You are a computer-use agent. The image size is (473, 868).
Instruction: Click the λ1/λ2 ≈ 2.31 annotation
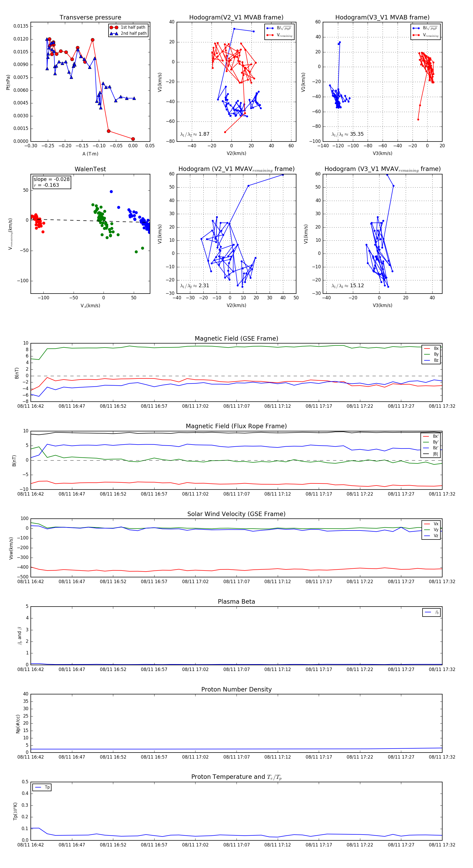coord(195,286)
